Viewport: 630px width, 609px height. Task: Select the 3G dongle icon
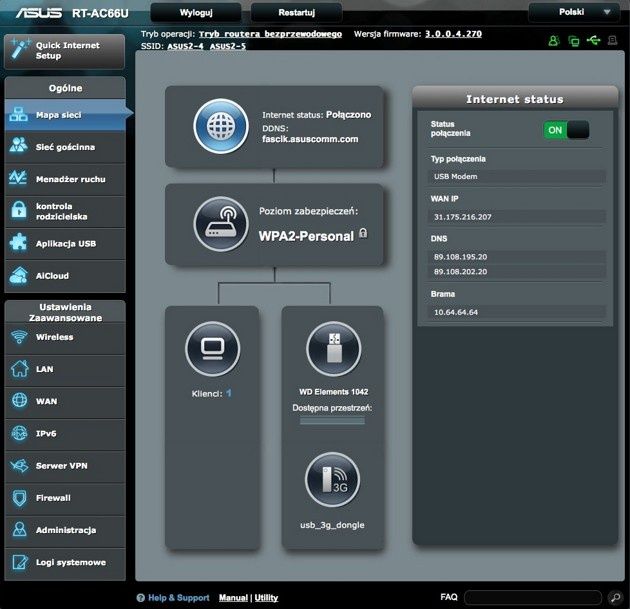tap(333, 479)
